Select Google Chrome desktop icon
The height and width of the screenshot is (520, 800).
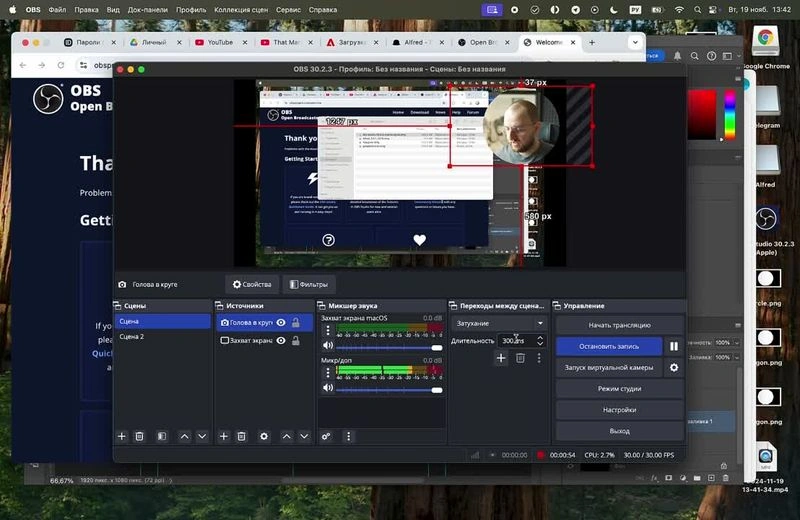pos(764,48)
